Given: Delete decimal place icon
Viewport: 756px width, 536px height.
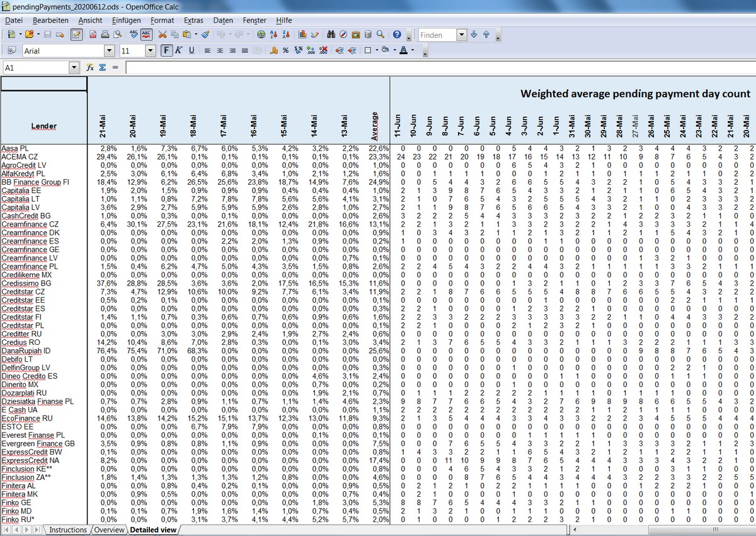Looking at the screenshot, I should tap(323, 50).
